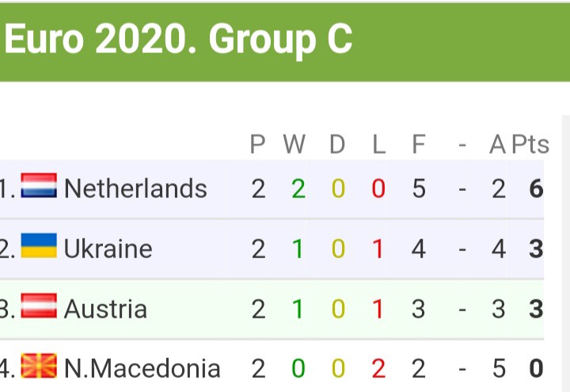The image size is (570, 392).
Task: Click the D draws column header
Action: click(x=338, y=145)
